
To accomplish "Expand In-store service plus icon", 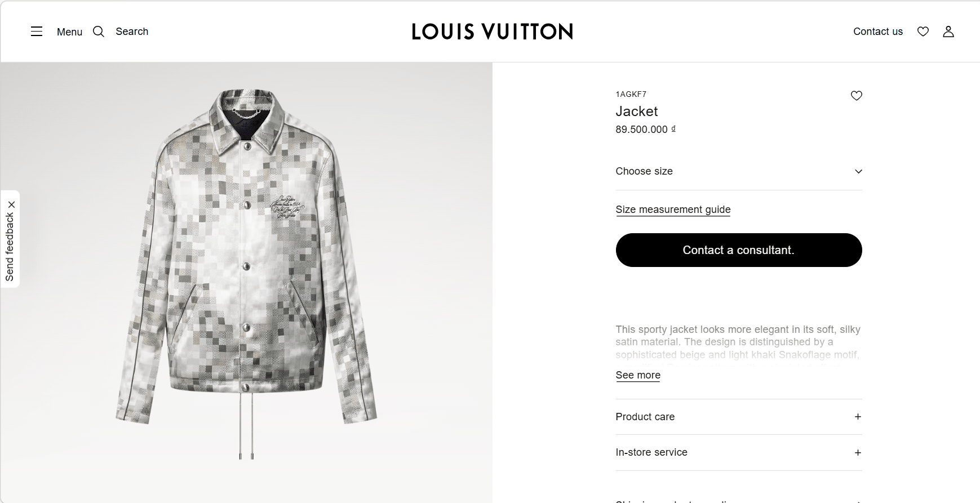I will tap(858, 453).
